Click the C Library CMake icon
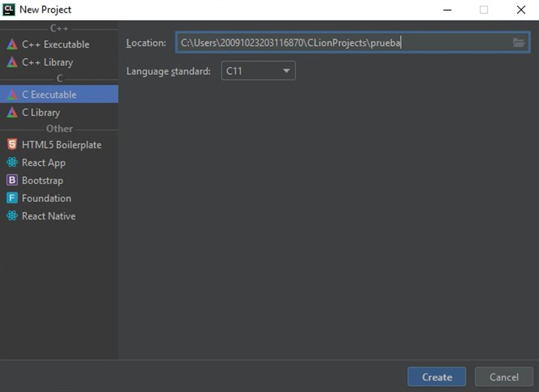This screenshot has width=539, height=392. coord(12,112)
